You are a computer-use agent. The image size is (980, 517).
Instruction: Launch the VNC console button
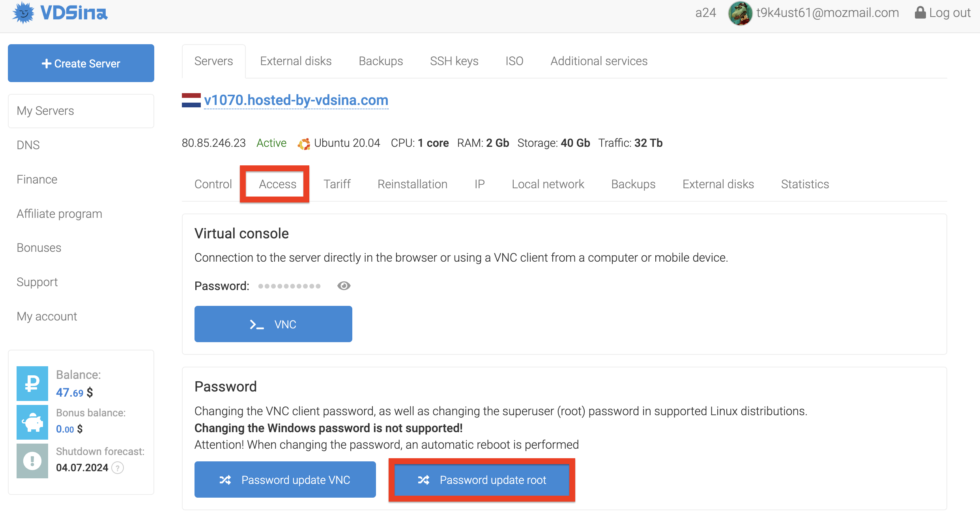coord(273,324)
